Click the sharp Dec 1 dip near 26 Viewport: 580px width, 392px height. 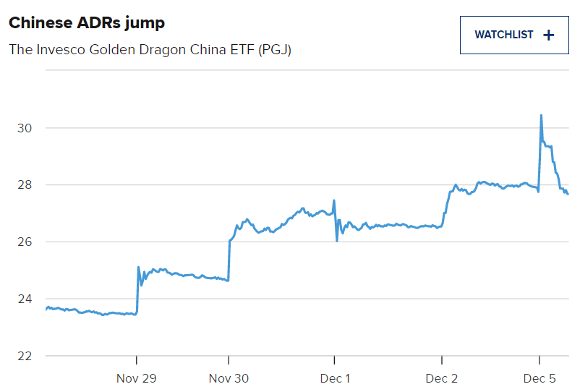337,239
